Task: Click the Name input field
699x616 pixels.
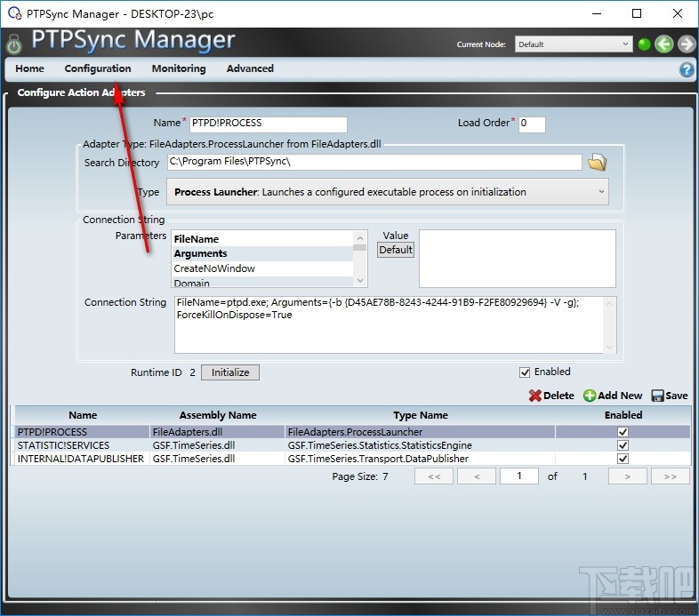Action: pyautogui.click(x=269, y=124)
